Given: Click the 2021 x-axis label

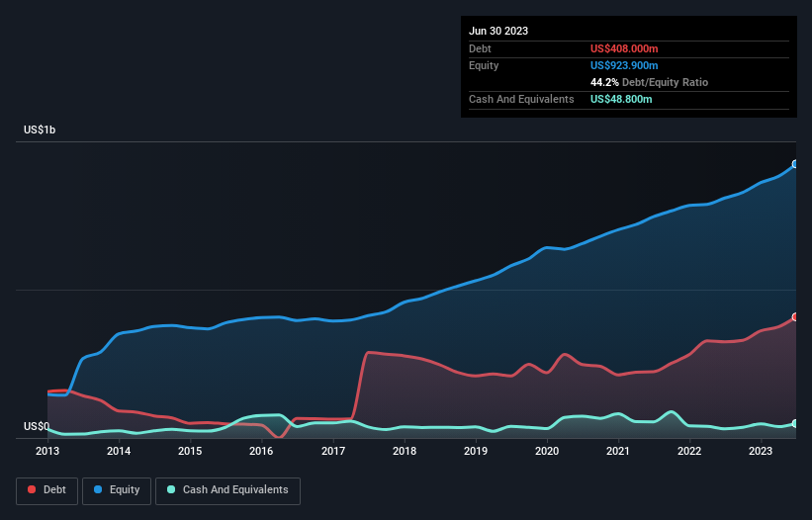Looking at the screenshot, I should click(618, 451).
